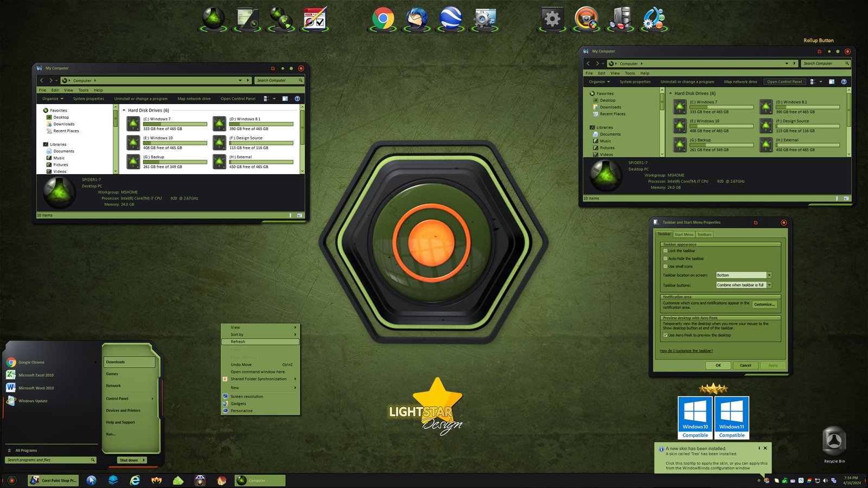
Task: Toggle Lock the taskbar checkbox
Action: coord(665,251)
